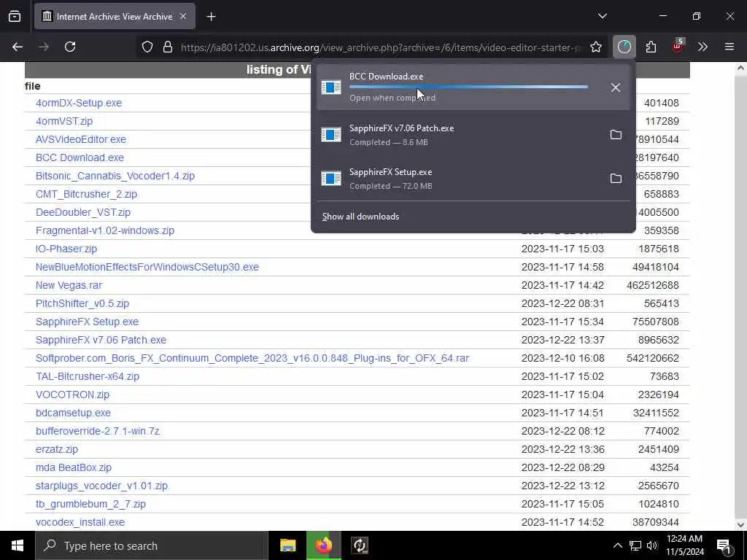Open the AVSVideoEditor.exe link

[80, 139]
